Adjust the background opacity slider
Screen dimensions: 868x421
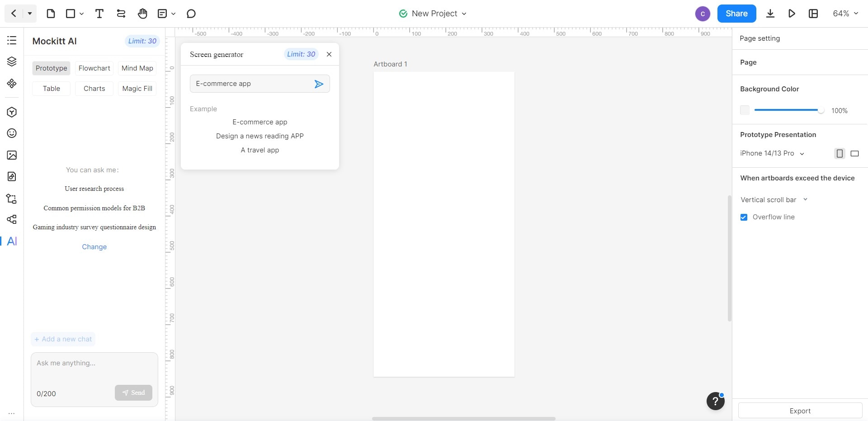tap(789, 110)
